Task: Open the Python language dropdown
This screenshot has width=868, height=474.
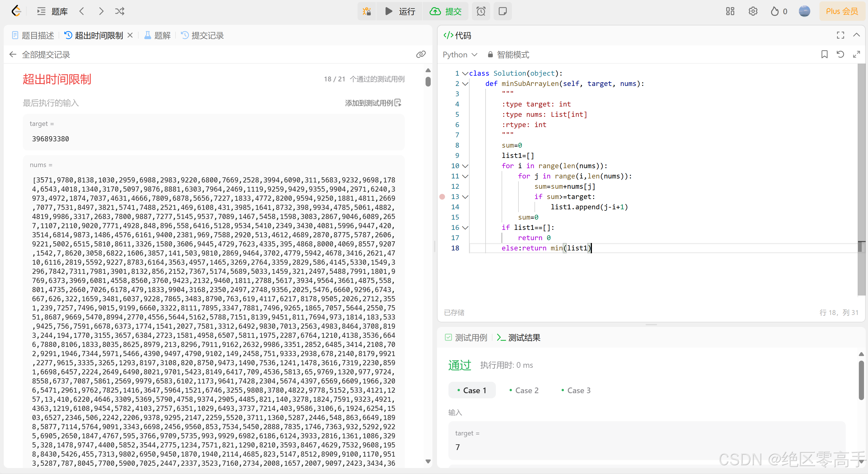Action: point(460,55)
